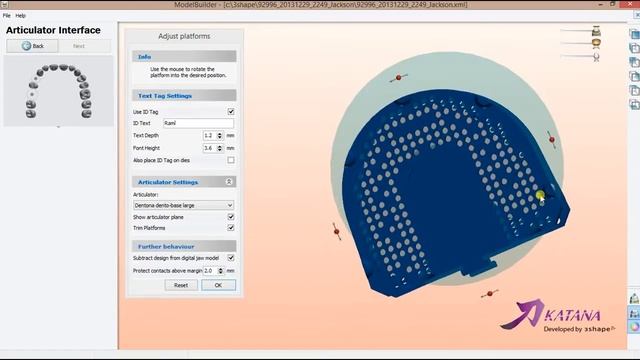Screen dimensions: 640x360
Task: Click the ID Text input field
Action: [x=198, y=123]
